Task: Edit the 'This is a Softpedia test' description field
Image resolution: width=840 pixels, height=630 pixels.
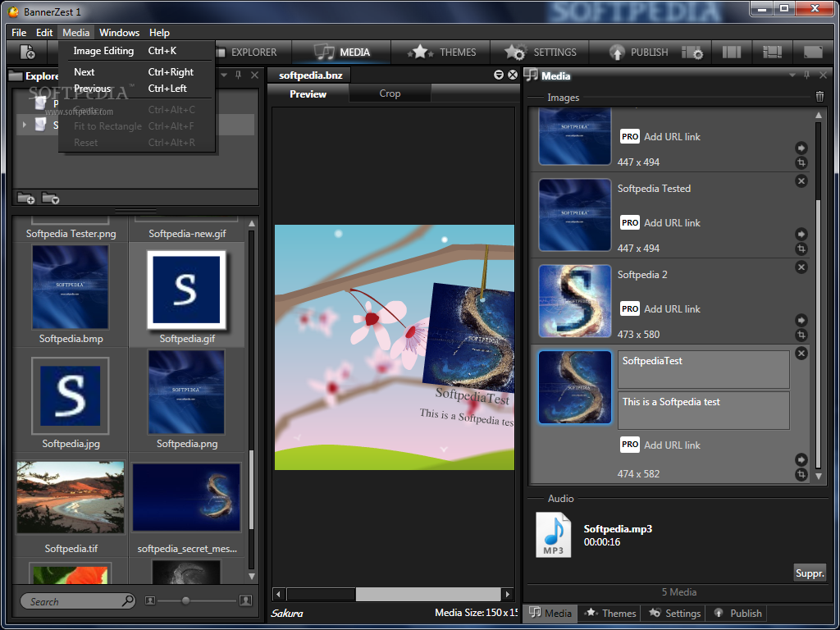Action: tap(703, 410)
